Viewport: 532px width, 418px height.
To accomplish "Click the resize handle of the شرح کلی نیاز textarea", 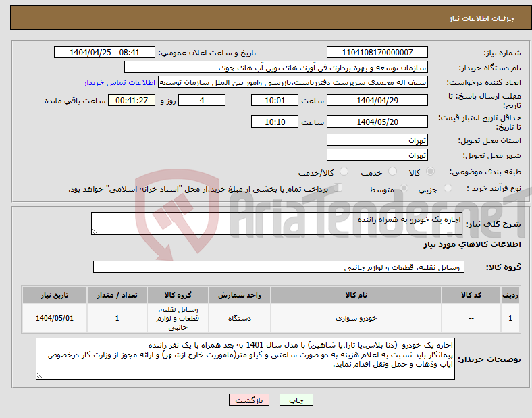I will [95, 232].
